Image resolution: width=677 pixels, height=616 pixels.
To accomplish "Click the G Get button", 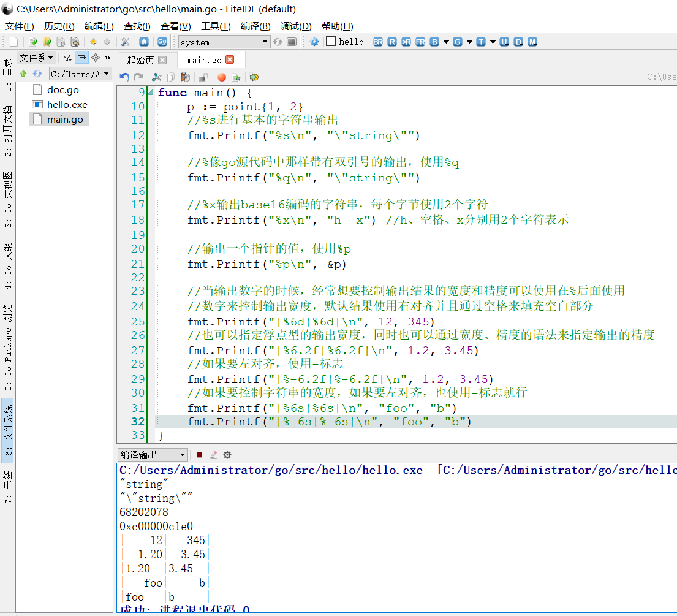I will coord(458,42).
